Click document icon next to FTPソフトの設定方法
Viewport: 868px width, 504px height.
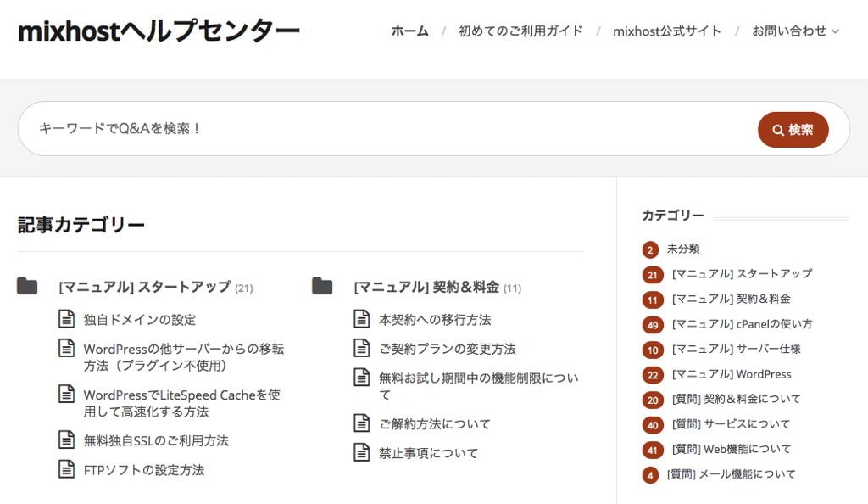66,469
